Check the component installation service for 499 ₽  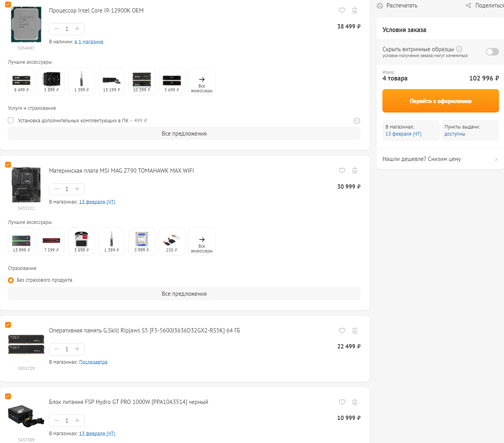pos(11,120)
